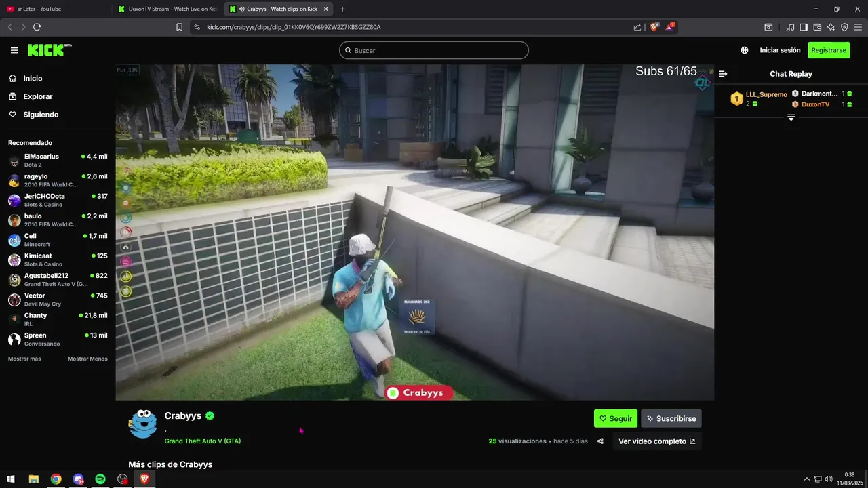The image size is (868, 488).
Task: Open the Brave main menu
Action: pos(858,27)
